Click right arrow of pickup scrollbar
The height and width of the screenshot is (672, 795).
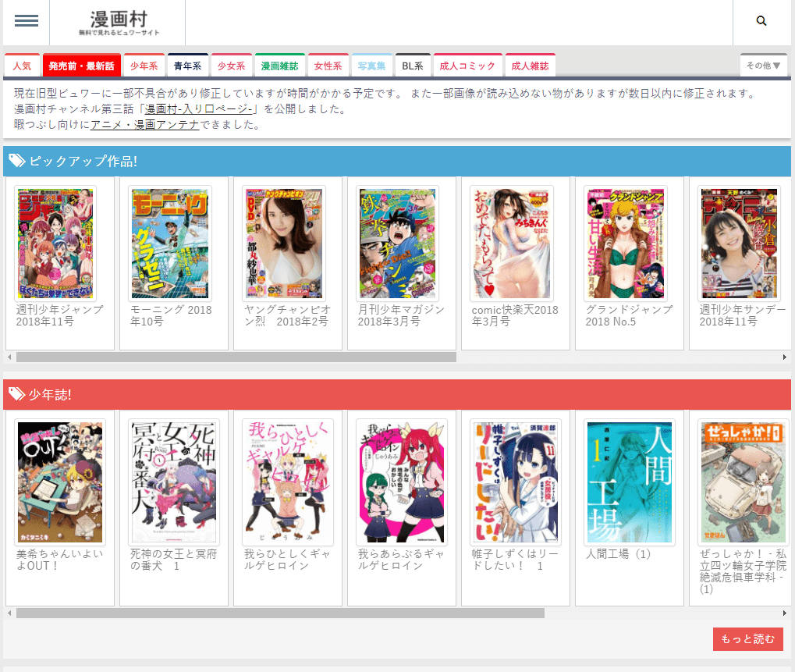785,357
